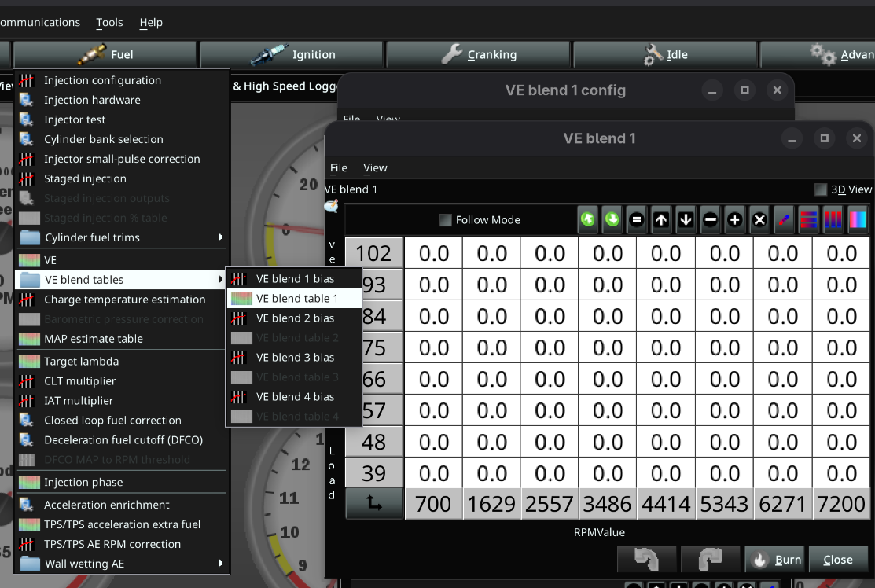Open Target lambda from the Fuel menu

click(x=81, y=362)
